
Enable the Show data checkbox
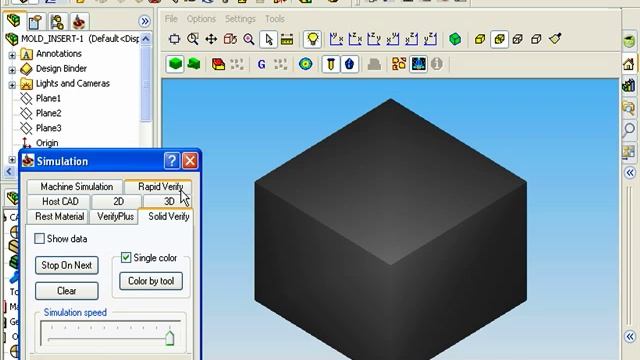click(x=40, y=239)
